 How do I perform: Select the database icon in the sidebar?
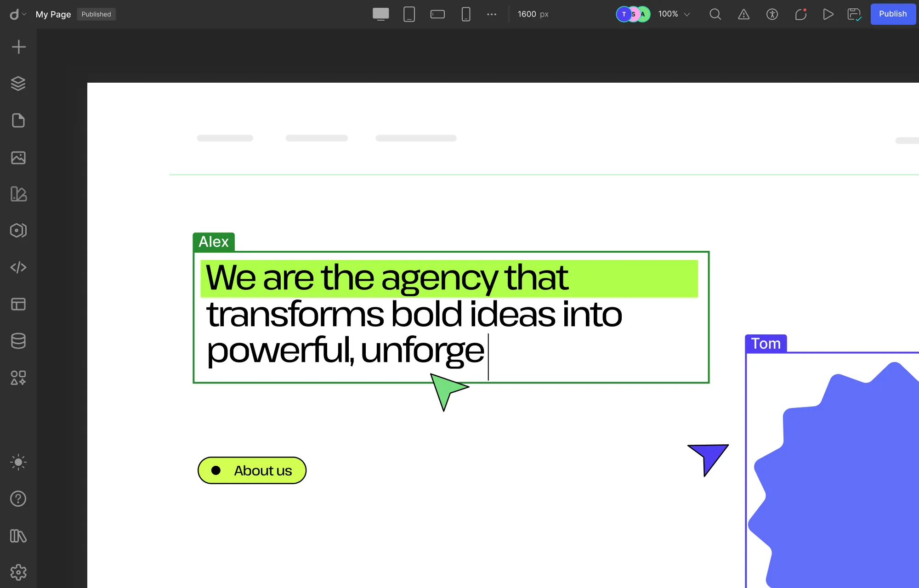point(18,341)
